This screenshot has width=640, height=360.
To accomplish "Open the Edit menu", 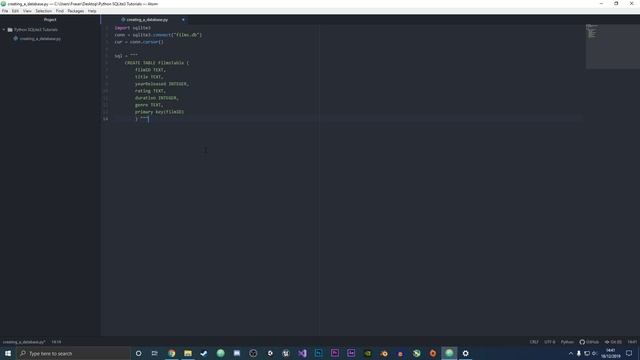I will (16, 11).
